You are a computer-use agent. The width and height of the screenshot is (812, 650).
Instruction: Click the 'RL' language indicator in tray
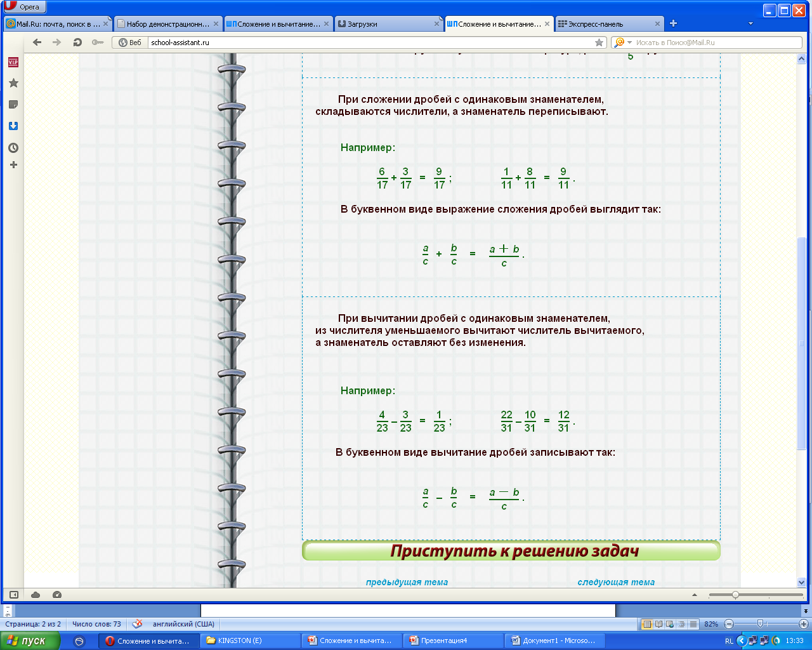click(729, 641)
